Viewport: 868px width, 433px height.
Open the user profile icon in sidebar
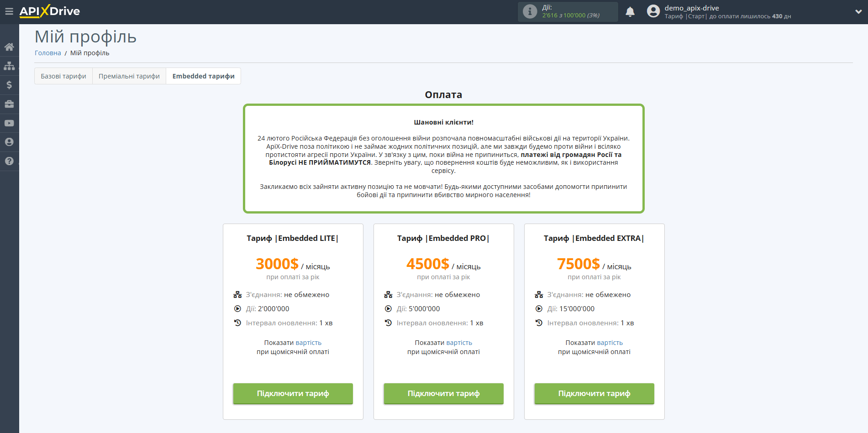(9, 142)
